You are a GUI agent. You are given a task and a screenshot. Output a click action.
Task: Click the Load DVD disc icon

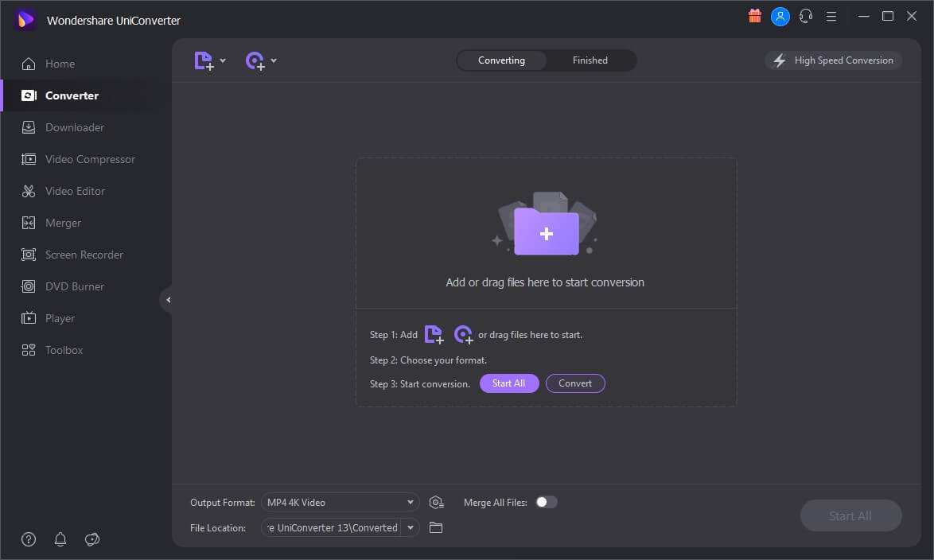tap(255, 60)
